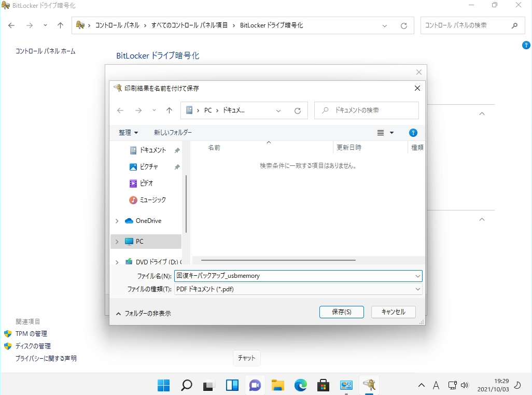Viewport: 532px width, 395px height.
Task: Expand the save dialog address path dropdown
Action: coord(278,110)
